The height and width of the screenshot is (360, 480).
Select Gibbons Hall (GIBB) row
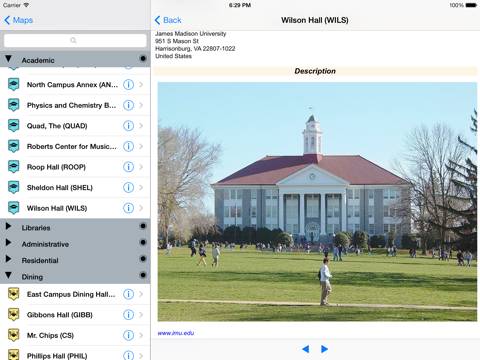click(75, 315)
